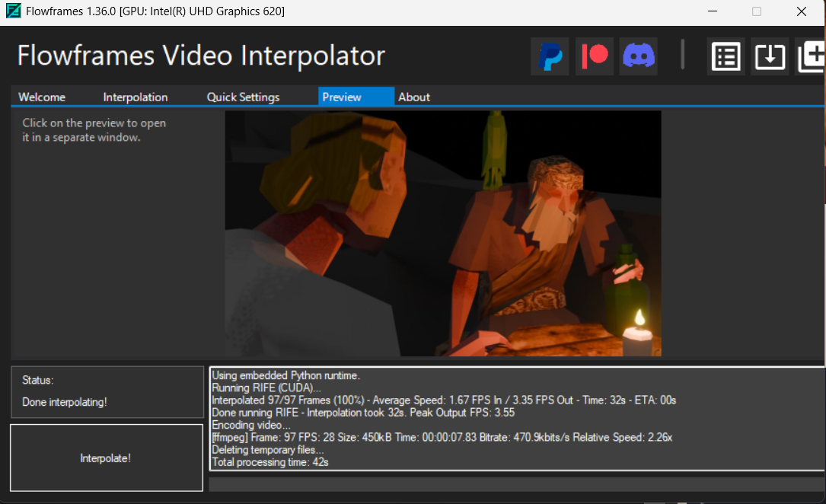
Task: Open the Quick Settings tab
Action: click(243, 97)
